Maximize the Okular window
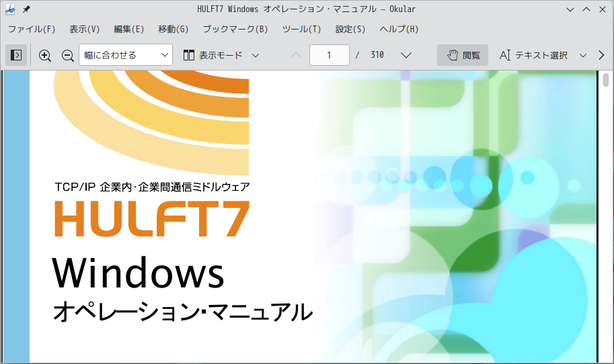This screenshot has height=364, width=614. coord(586,9)
